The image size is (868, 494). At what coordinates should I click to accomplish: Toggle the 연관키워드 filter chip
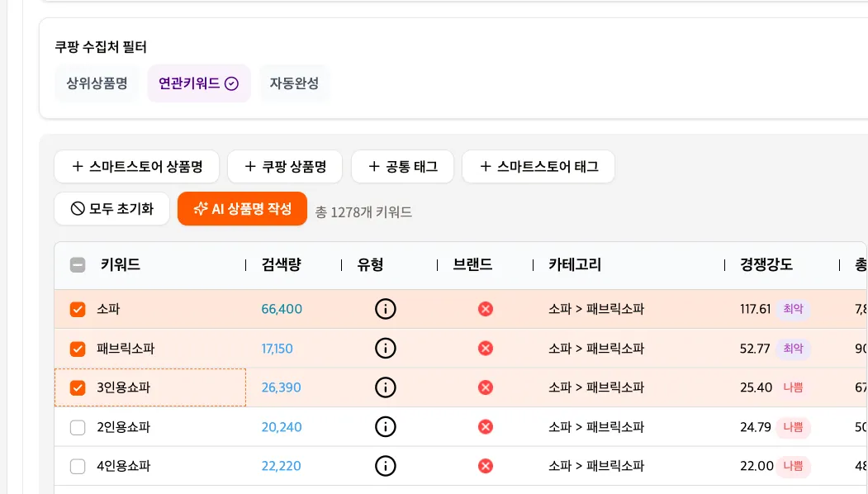198,83
